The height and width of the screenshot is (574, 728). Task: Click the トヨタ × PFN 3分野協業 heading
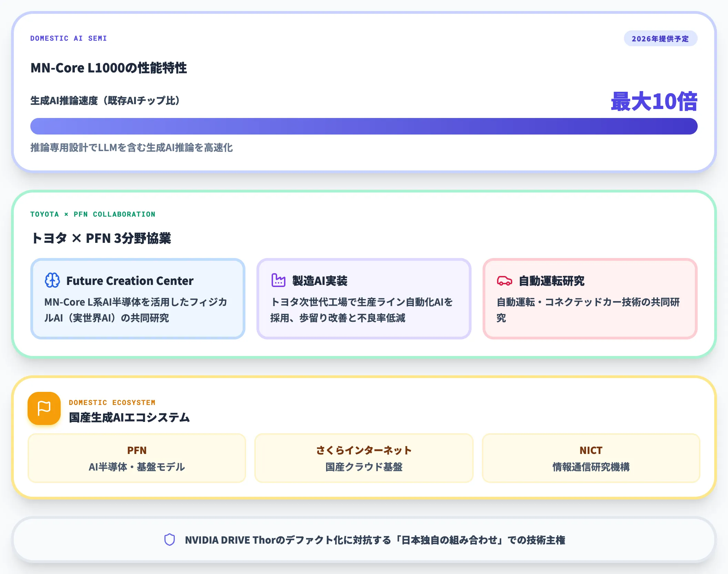(101, 238)
